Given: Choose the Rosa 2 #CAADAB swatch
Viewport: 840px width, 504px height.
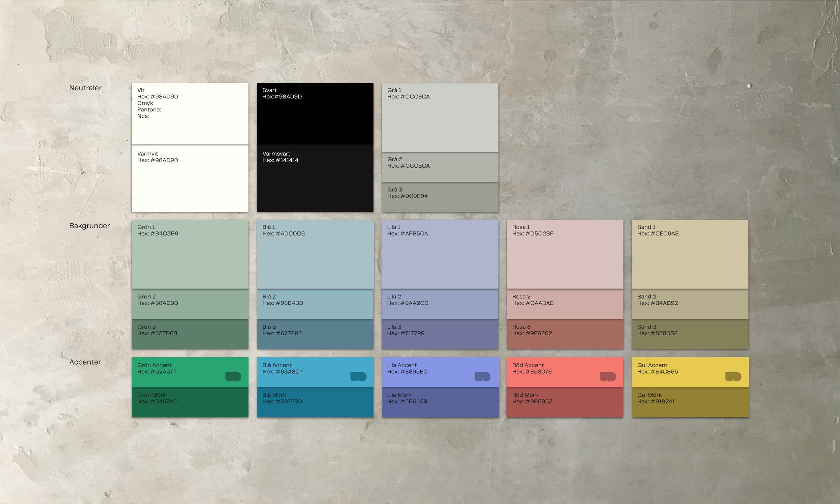Looking at the screenshot, I should pyautogui.click(x=565, y=304).
